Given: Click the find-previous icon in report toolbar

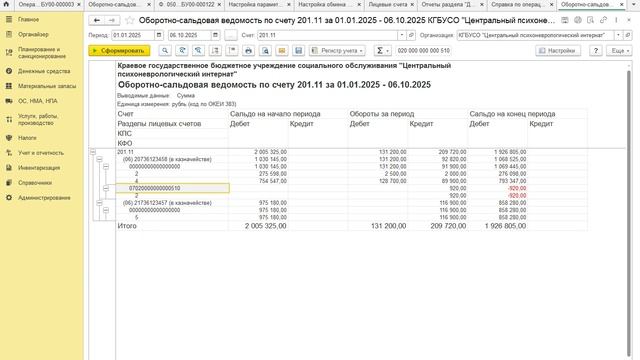Looking at the screenshot, I should [x=198, y=50].
